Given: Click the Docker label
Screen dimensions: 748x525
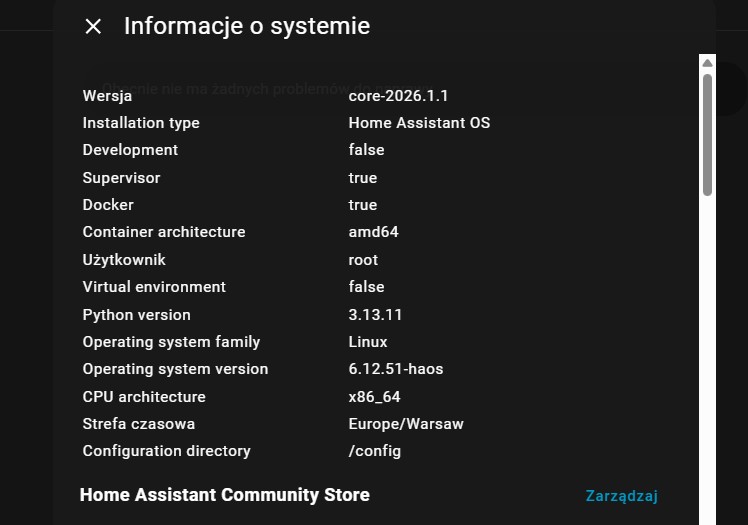Looking at the screenshot, I should click(108, 205).
